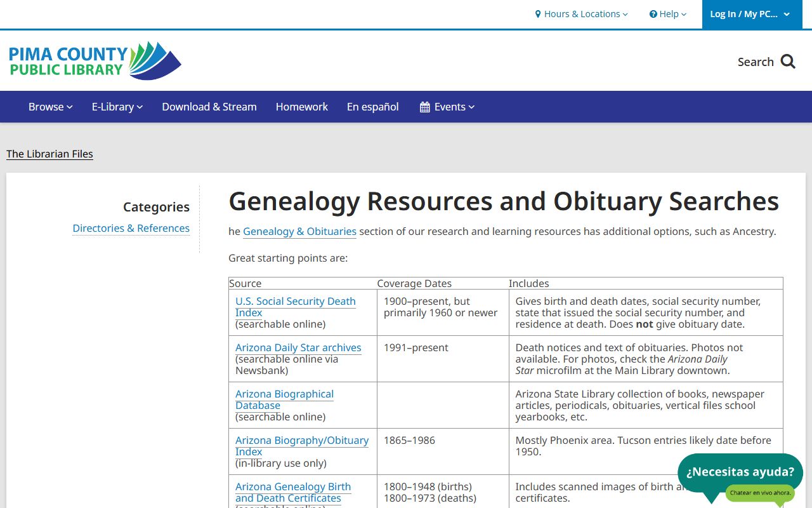This screenshot has height=508, width=812.
Task: Click 'Mostly Phoenix area' description cell
Action: [646, 451]
